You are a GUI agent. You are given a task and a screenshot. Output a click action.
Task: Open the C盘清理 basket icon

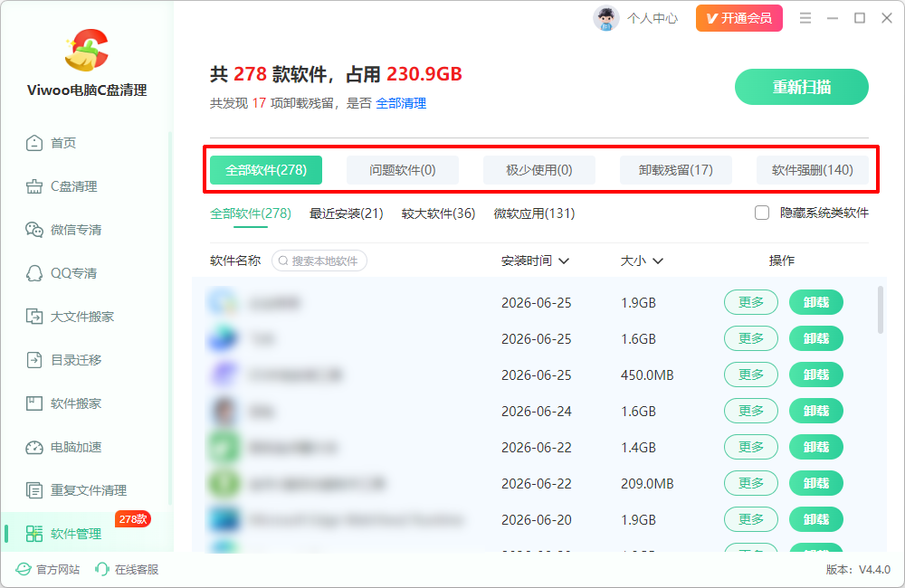pyautogui.click(x=34, y=186)
